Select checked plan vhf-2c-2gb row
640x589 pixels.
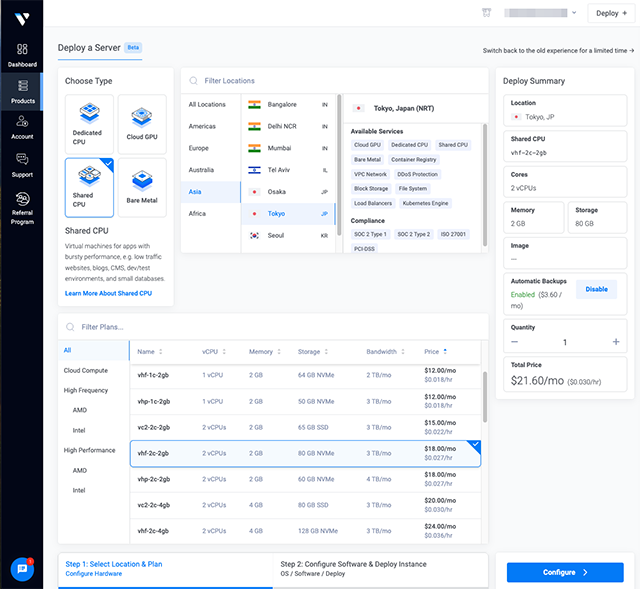305,453
